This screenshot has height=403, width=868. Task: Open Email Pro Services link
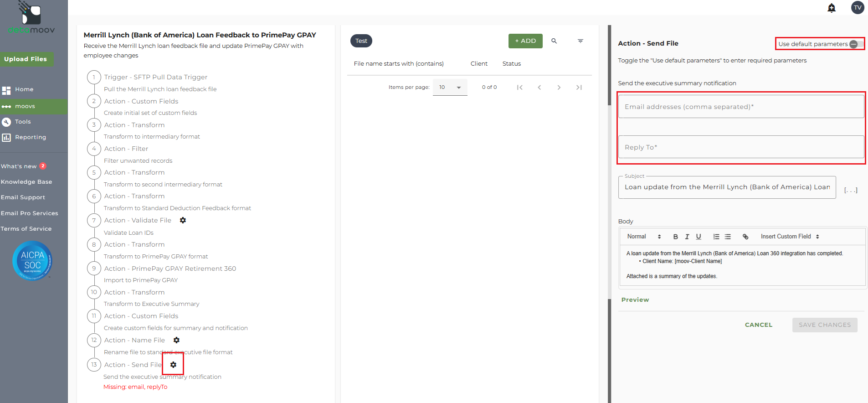30,213
